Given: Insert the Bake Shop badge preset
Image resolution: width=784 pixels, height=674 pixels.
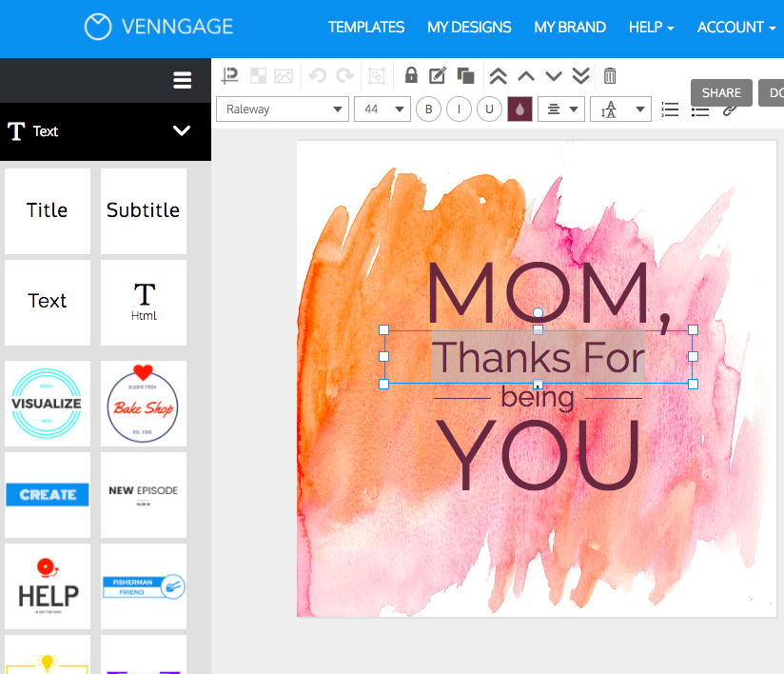Looking at the screenshot, I should coord(144,404).
